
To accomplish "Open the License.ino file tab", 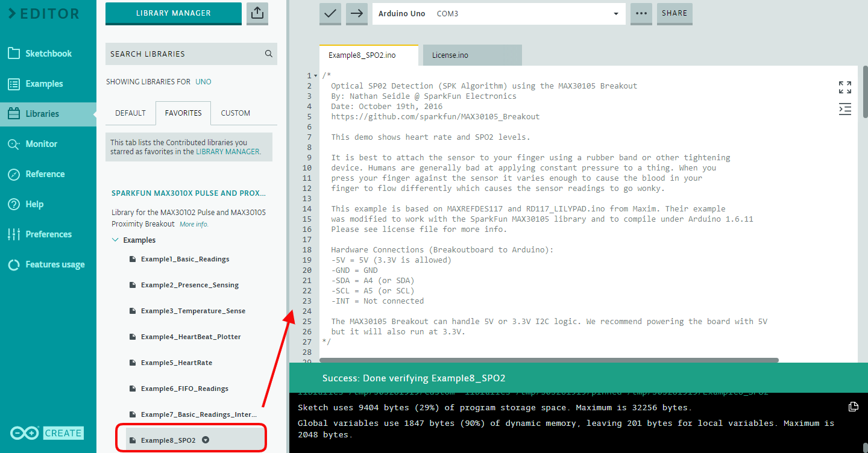I will [x=473, y=55].
